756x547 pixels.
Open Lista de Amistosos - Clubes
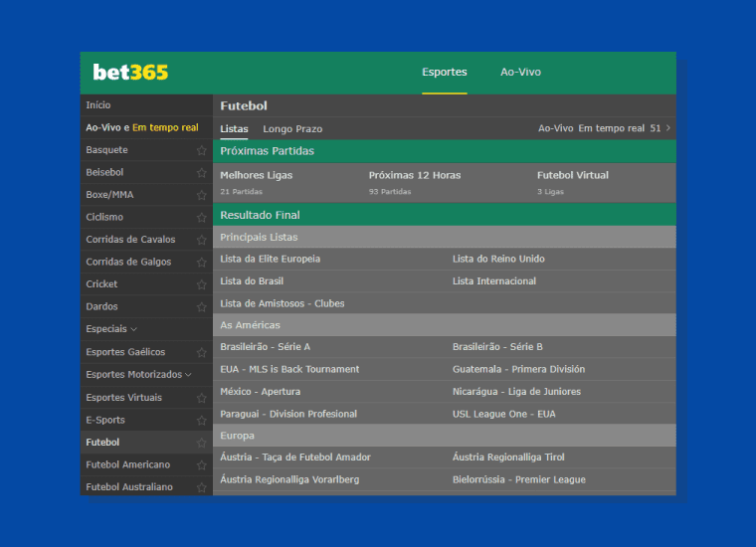(x=283, y=303)
